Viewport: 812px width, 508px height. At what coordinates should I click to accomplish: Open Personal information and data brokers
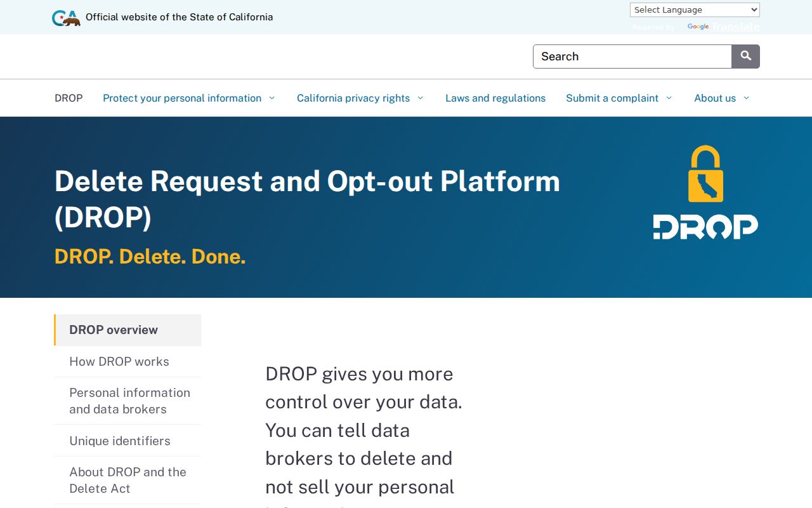click(128, 401)
